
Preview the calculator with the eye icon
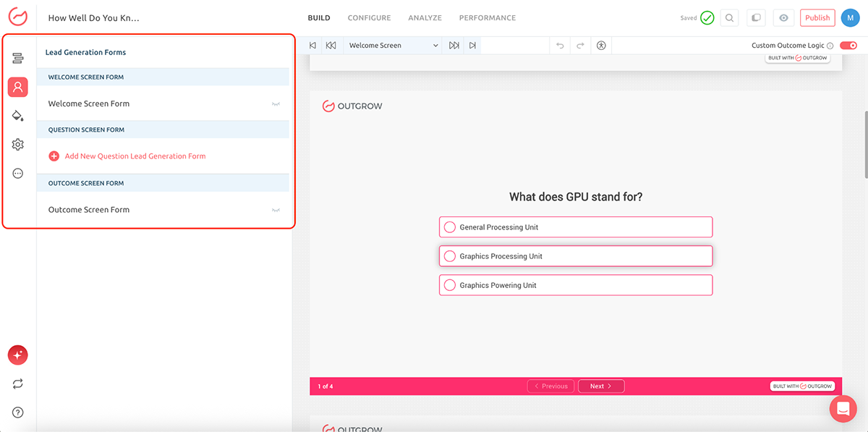(783, 17)
